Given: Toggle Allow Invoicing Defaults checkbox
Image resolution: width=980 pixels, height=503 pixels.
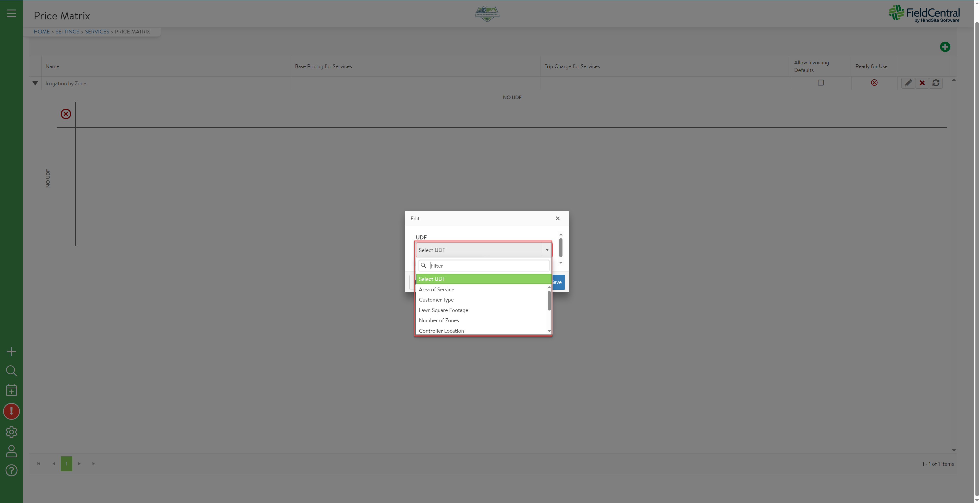Looking at the screenshot, I should point(820,82).
